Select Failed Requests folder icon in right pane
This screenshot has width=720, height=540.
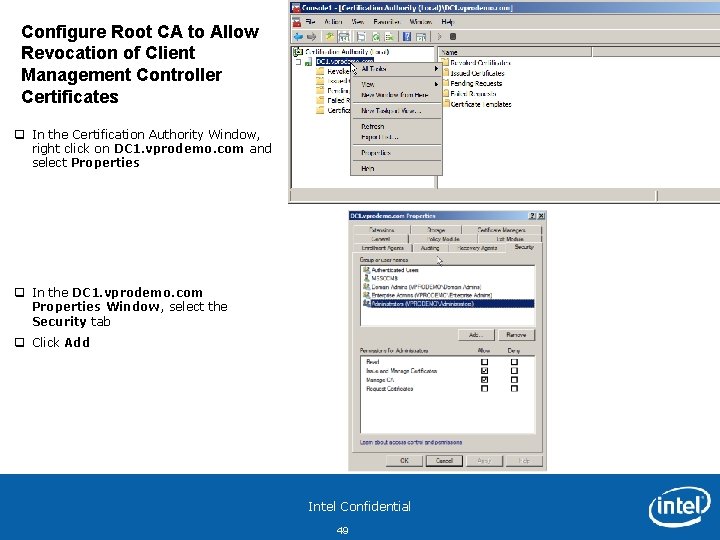click(444, 93)
